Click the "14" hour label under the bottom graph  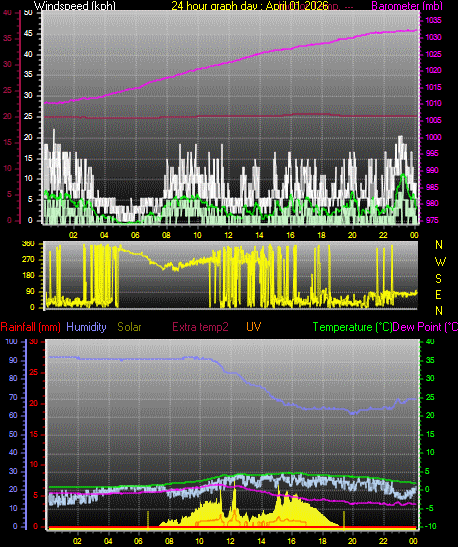pos(262,541)
